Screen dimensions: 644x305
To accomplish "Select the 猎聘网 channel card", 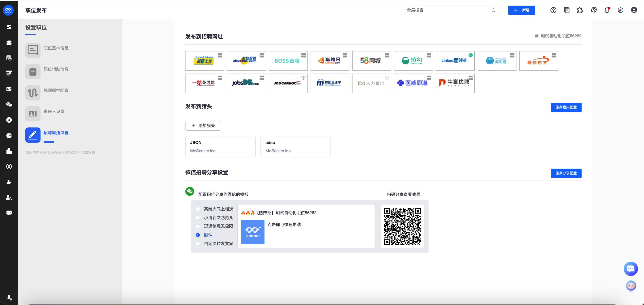I will (x=330, y=61).
